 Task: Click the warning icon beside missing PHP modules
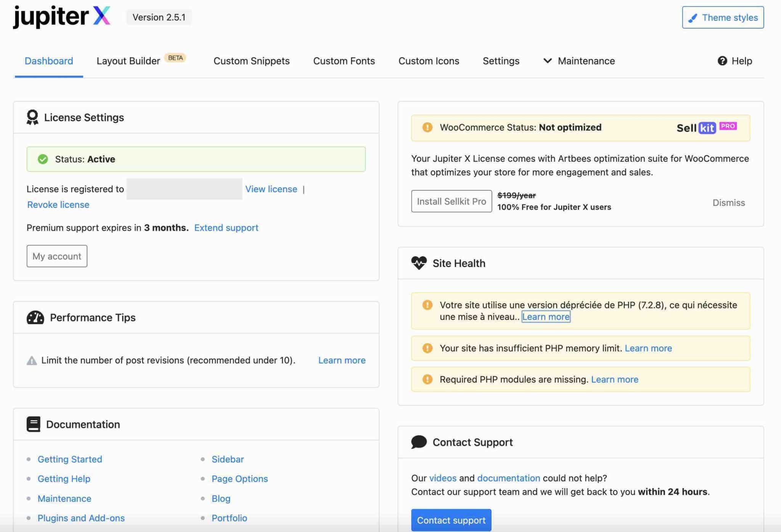pyautogui.click(x=427, y=379)
